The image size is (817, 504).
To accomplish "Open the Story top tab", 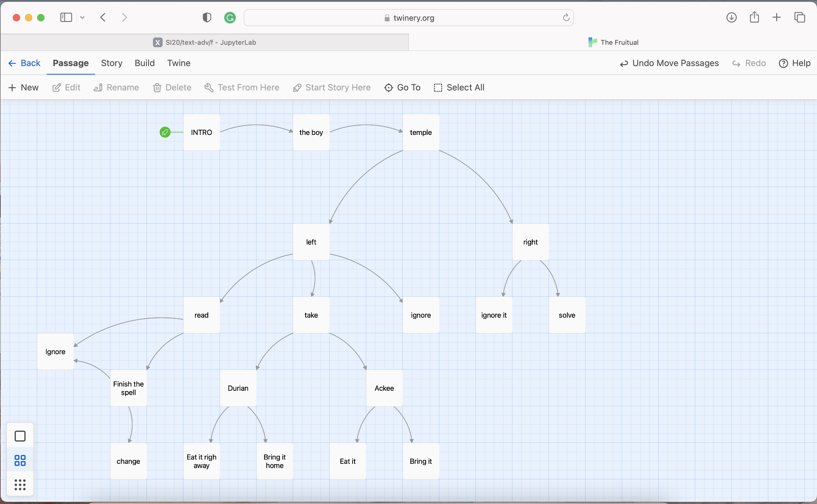I will 112,63.
